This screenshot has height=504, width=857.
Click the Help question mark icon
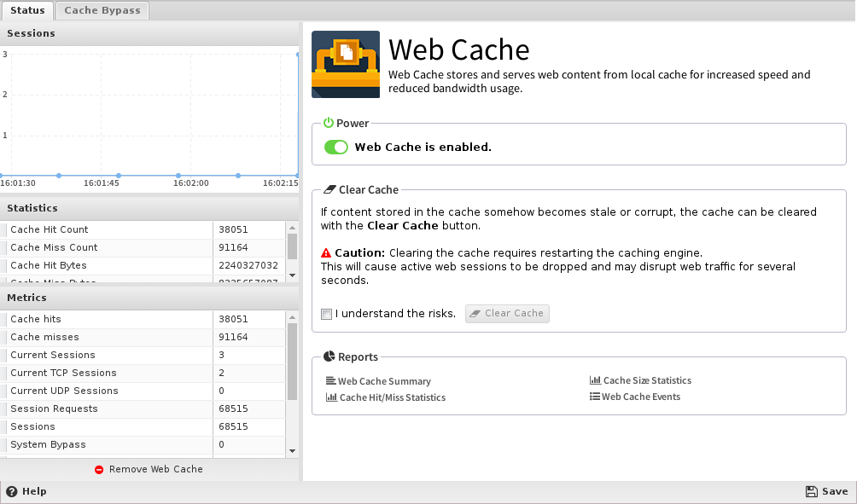(x=12, y=491)
